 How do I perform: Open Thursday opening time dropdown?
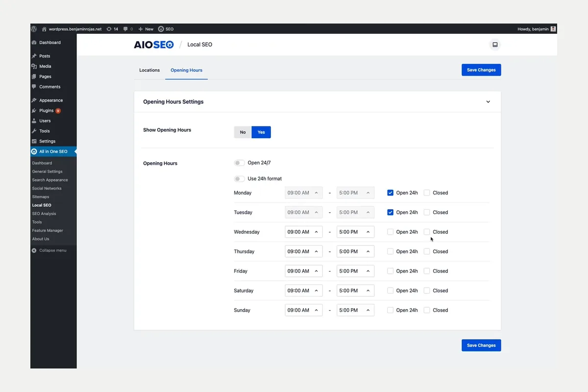304,251
